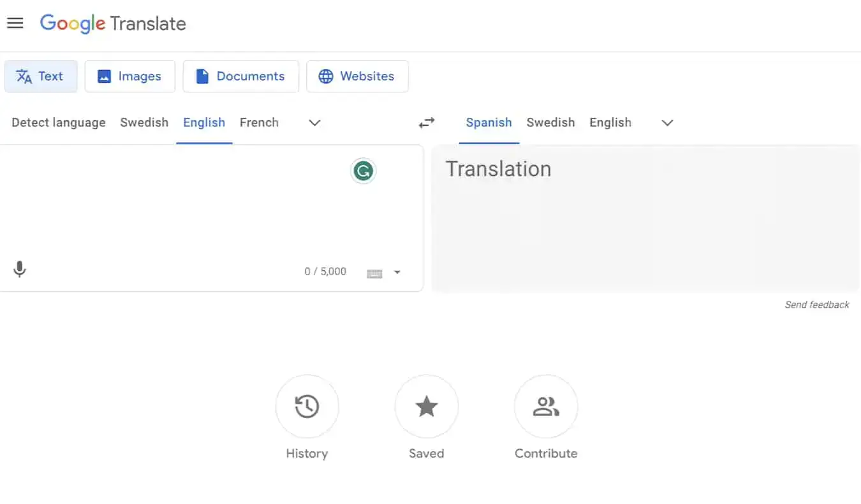Choose French as source language
Image resolution: width=861 pixels, height=504 pixels.
(259, 122)
